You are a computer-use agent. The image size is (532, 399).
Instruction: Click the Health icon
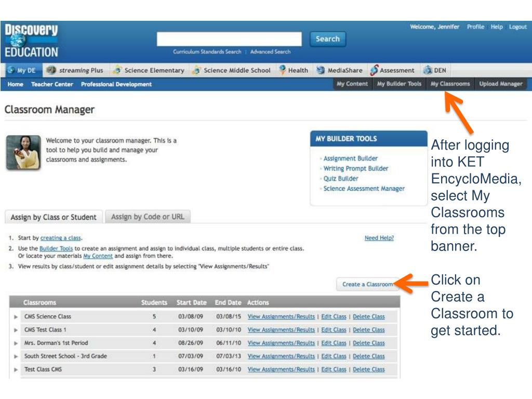click(x=282, y=70)
